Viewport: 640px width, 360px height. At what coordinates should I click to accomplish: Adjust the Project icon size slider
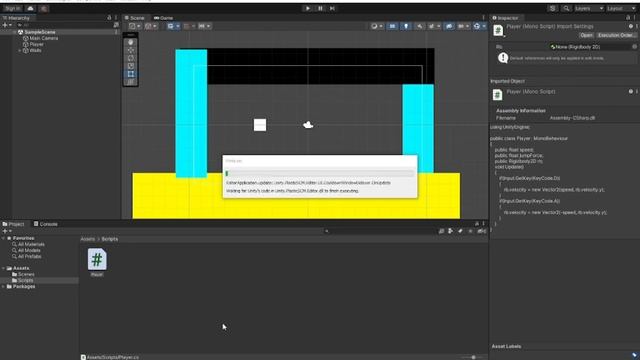coord(473,357)
